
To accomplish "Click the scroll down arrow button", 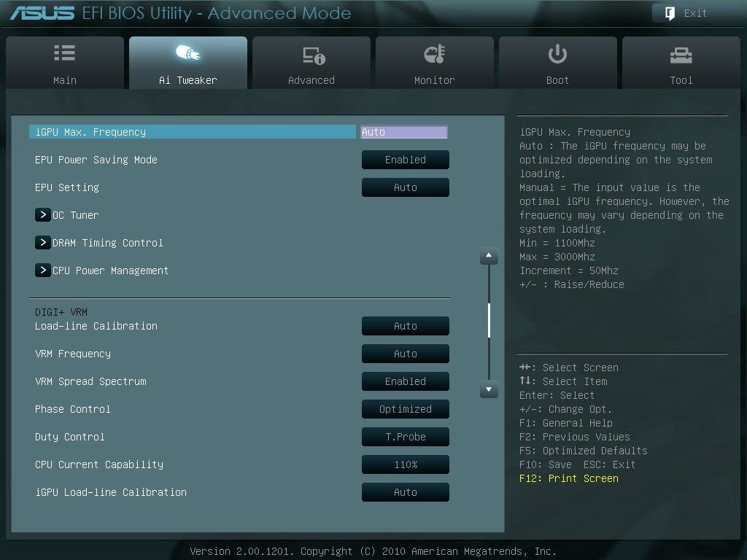I will click(489, 389).
